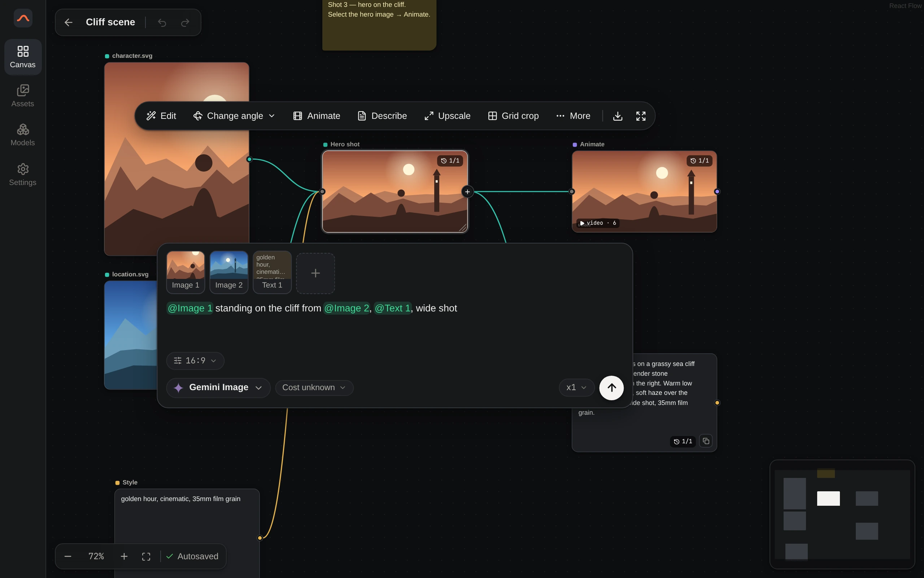Go back with the arrow beside Cliff scene

(x=68, y=22)
